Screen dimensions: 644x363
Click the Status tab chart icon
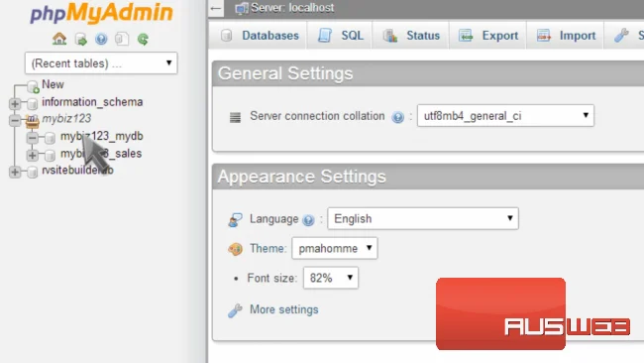(390, 36)
